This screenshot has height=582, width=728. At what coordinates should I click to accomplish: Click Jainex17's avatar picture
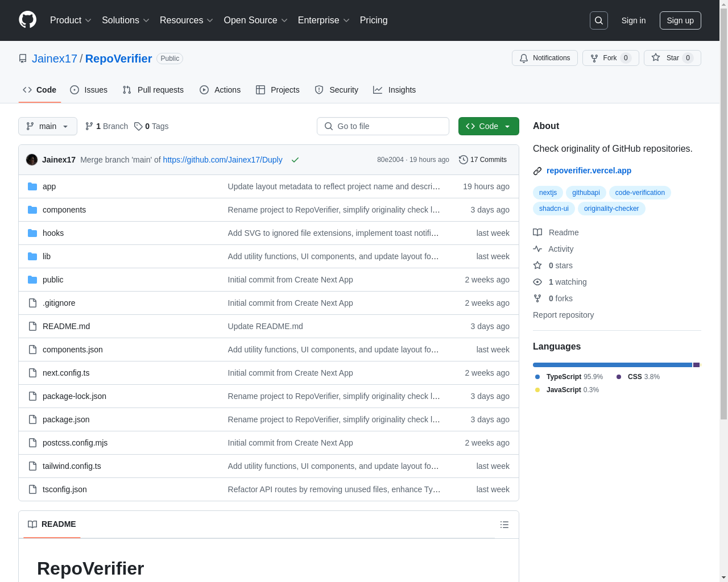tap(32, 160)
